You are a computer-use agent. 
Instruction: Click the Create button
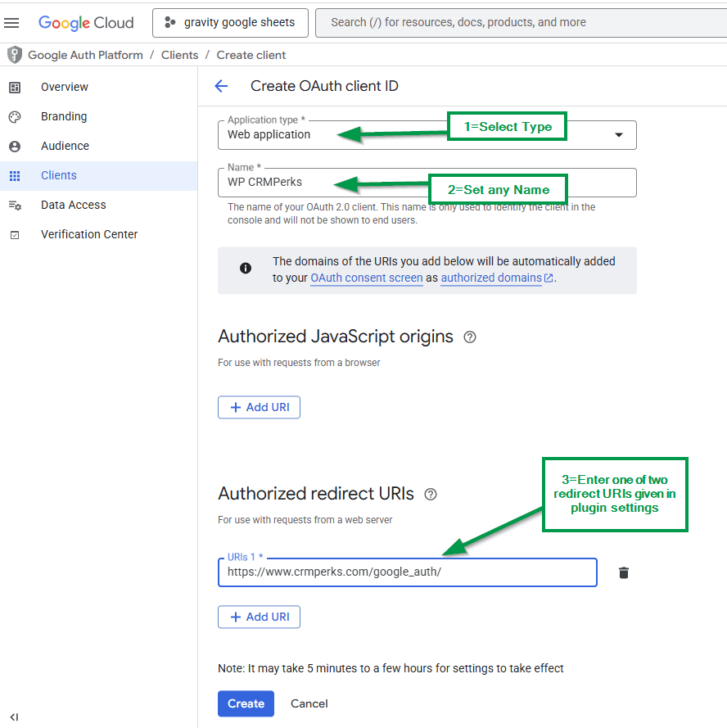pyautogui.click(x=246, y=704)
